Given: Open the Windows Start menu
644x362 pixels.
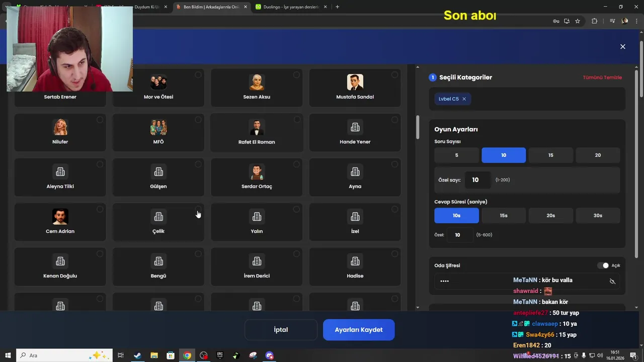Looking at the screenshot, I should pyautogui.click(x=8, y=355).
